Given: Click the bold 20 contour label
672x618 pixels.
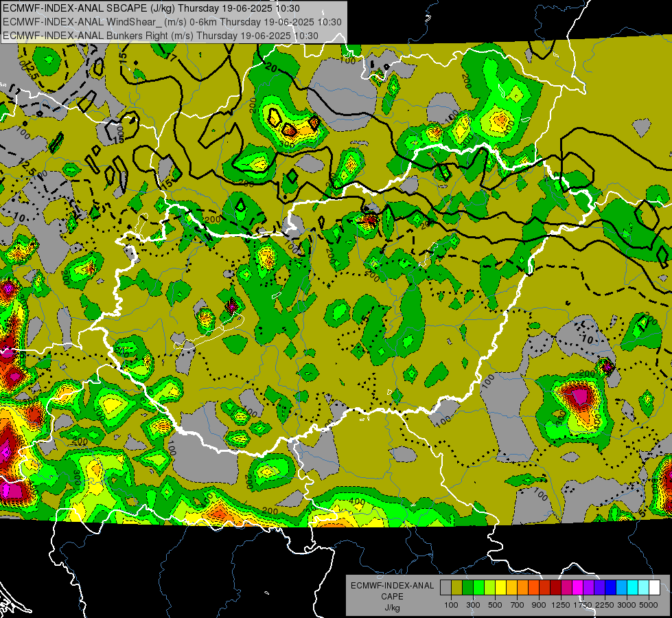Looking at the screenshot, I should tap(271, 67).
